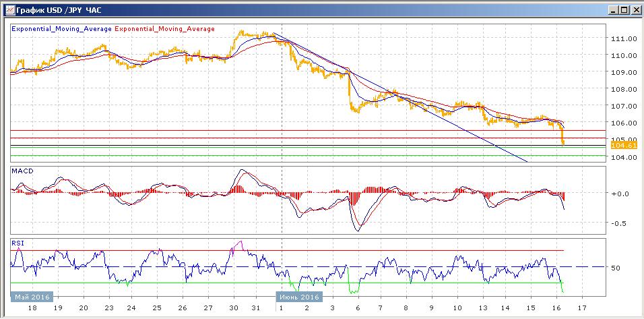Click the 'Июнь 2016' month marker
Image resolution: width=644 pixels, height=319 pixels.
(x=298, y=296)
